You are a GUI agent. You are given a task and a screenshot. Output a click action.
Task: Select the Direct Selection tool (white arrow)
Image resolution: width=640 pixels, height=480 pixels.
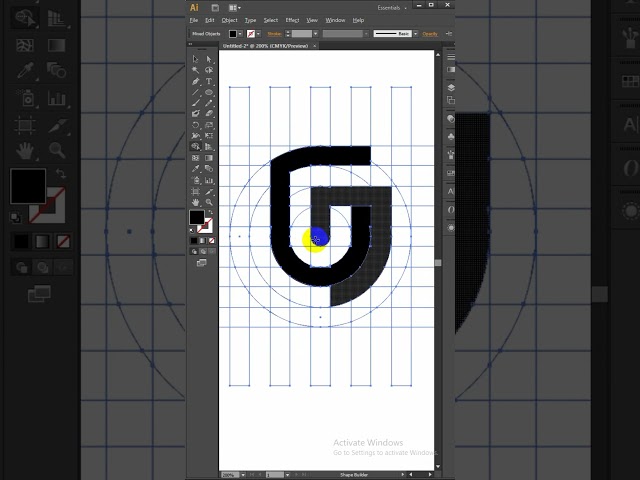pos(209,59)
